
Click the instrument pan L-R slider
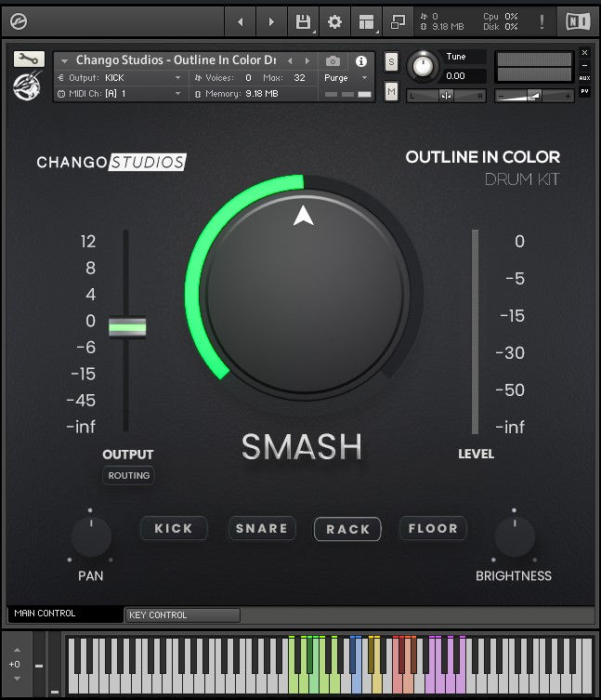point(446,96)
